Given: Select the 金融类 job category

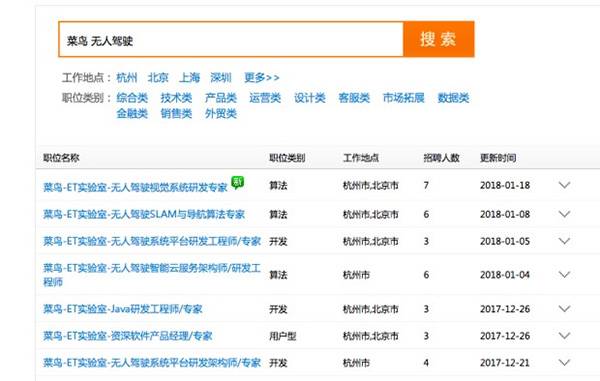Looking at the screenshot, I should point(132,114).
